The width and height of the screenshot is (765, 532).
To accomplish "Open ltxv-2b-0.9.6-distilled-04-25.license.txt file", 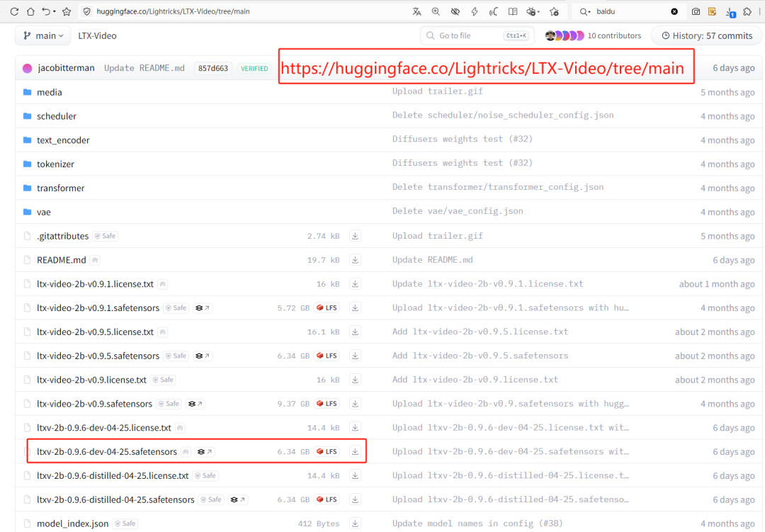I will coord(113,476).
